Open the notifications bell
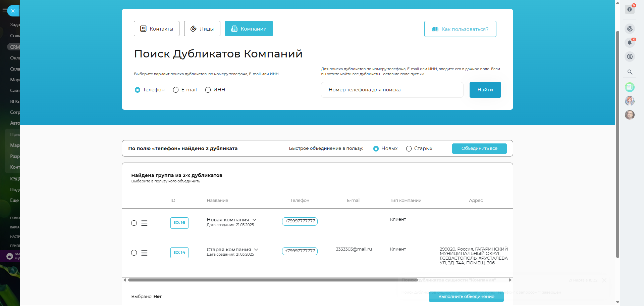 coord(630,43)
